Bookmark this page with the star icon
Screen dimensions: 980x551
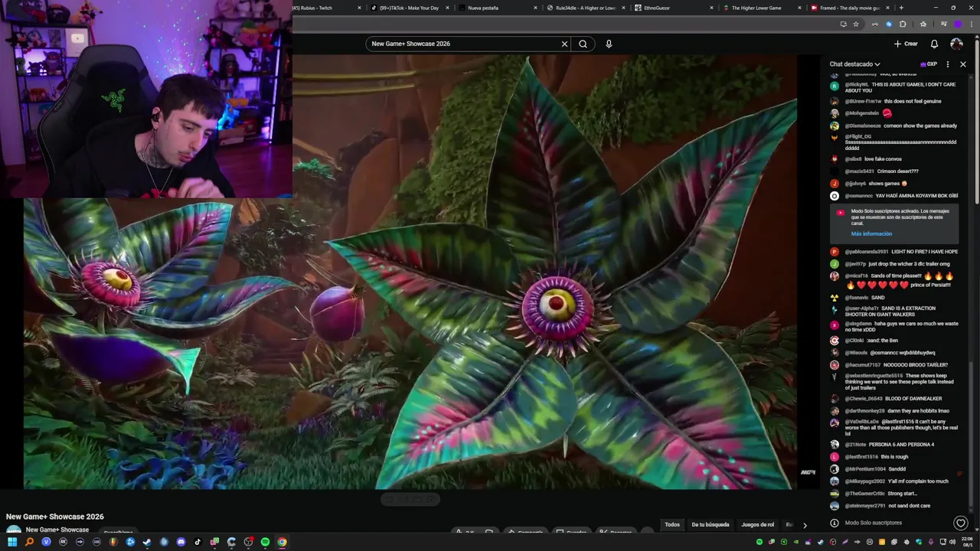856,24
